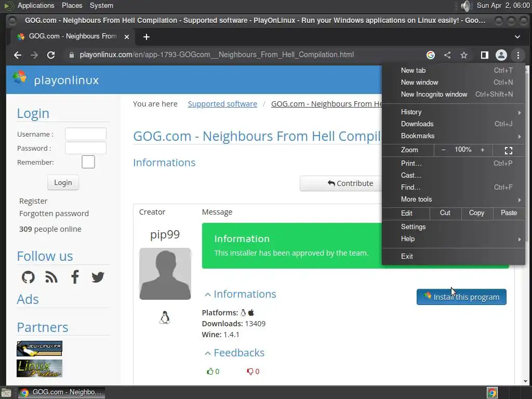
Task: Open the Register link
Action: click(x=33, y=201)
